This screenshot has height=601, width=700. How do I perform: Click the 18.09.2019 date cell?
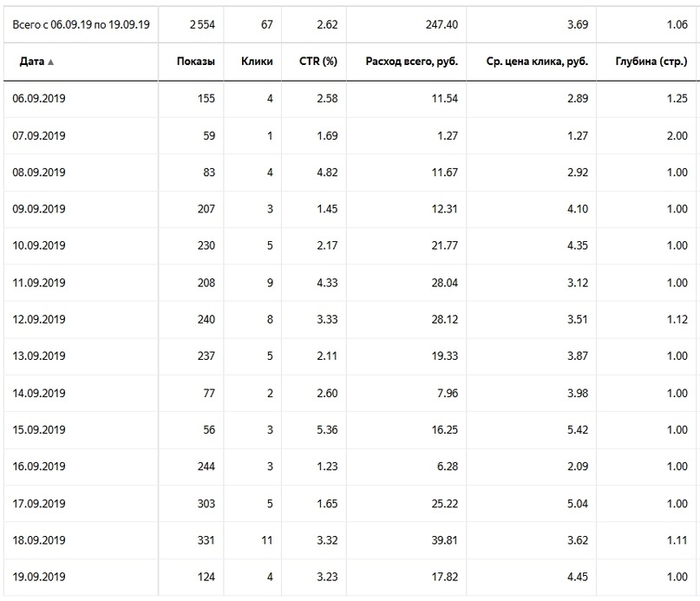[x=39, y=540]
